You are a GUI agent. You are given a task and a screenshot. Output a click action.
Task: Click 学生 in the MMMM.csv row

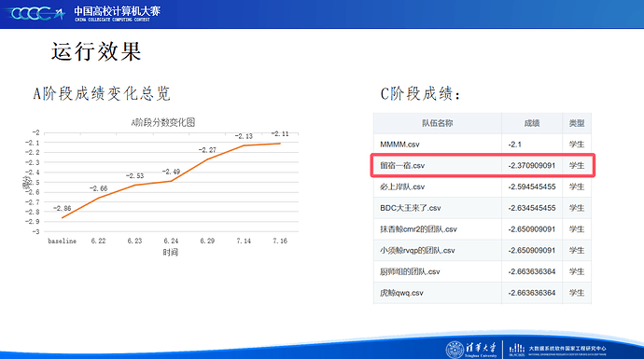577,145
